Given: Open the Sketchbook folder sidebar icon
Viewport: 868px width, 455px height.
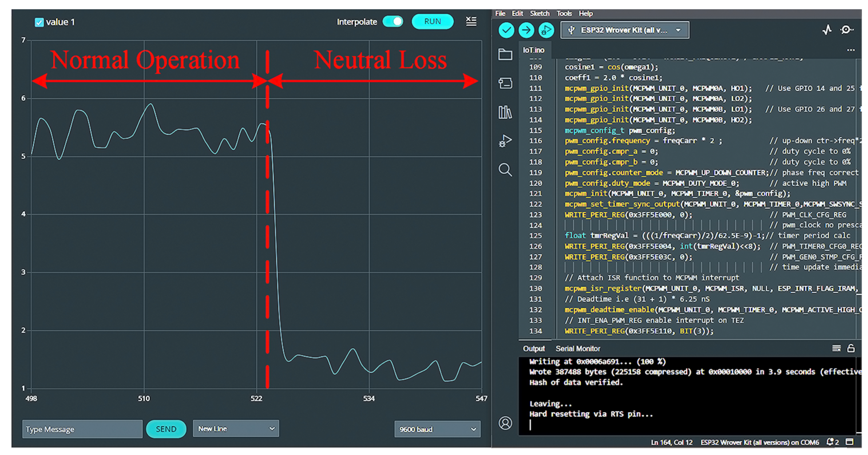Looking at the screenshot, I should (505, 54).
